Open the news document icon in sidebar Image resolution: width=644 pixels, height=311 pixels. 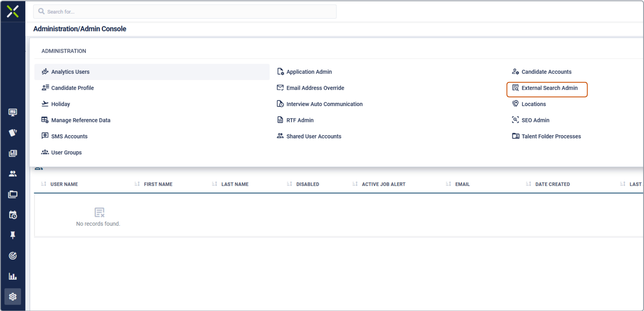coord(13,153)
